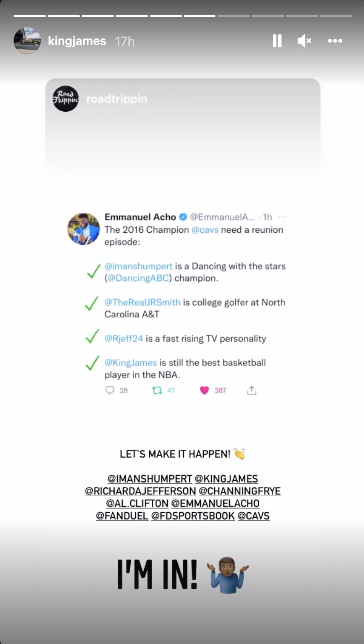
Task: Click the pink heart like icon
Action: coord(205,390)
